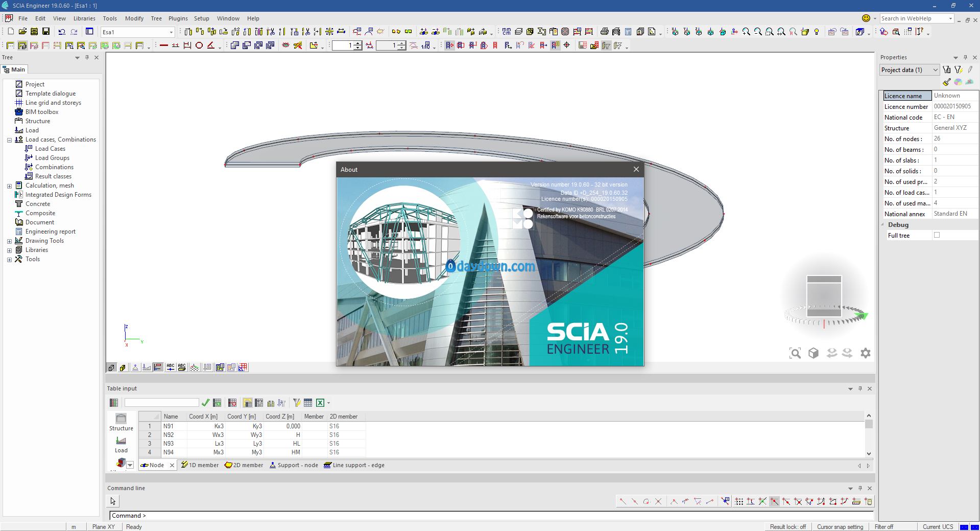Screen dimensions: 980x531
Task: Toggle dot grid snap icon in Command line
Action: 739,501
